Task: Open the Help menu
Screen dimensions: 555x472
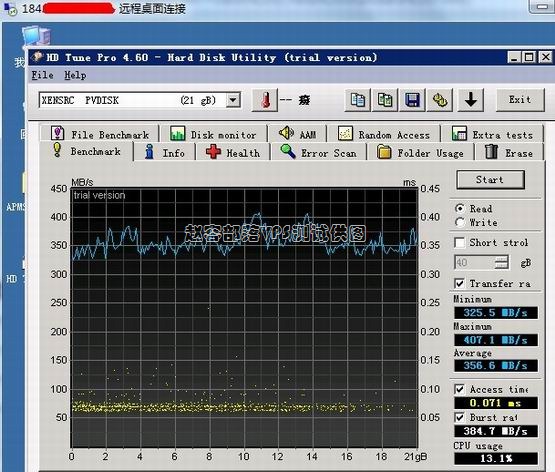Action: tap(75, 75)
